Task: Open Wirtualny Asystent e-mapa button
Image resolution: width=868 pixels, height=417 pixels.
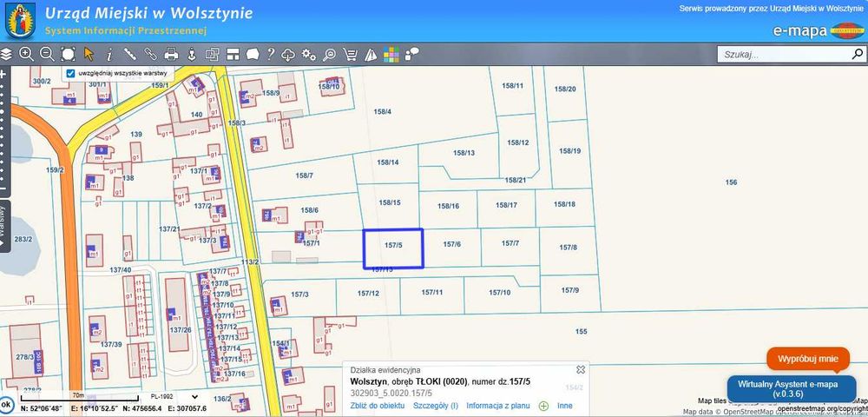Action: tap(792, 388)
